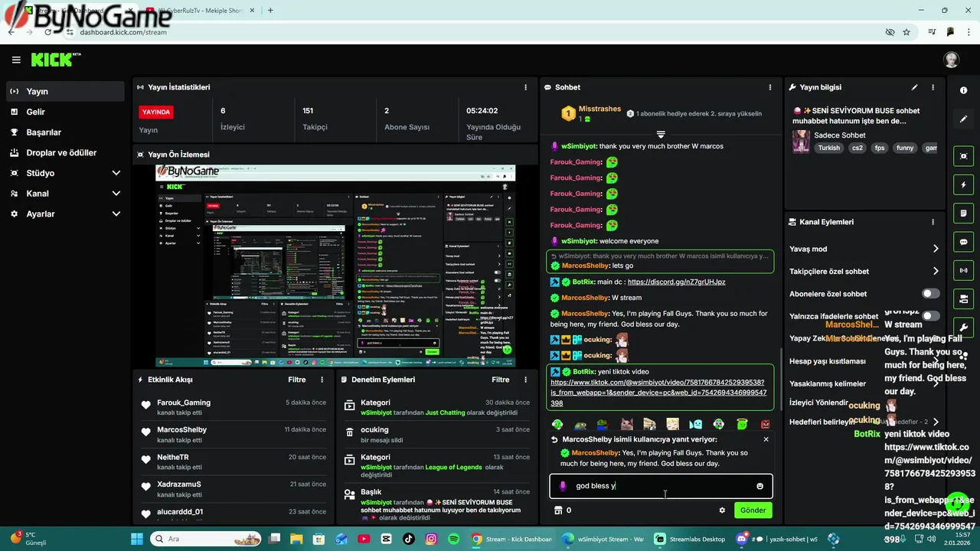Open a new browser tab with the plus
Image resolution: width=980 pixels, height=551 pixels.
pos(270,11)
